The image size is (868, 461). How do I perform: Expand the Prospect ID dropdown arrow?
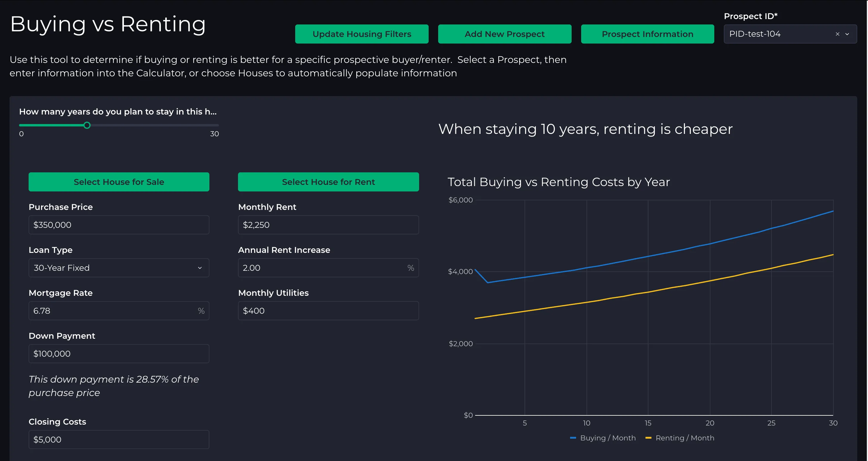847,34
